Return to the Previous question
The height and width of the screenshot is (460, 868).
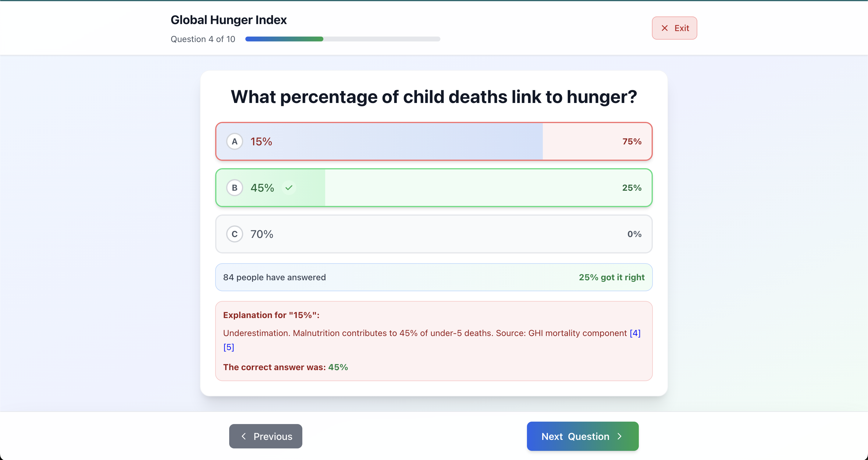click(x=265, y=436)
